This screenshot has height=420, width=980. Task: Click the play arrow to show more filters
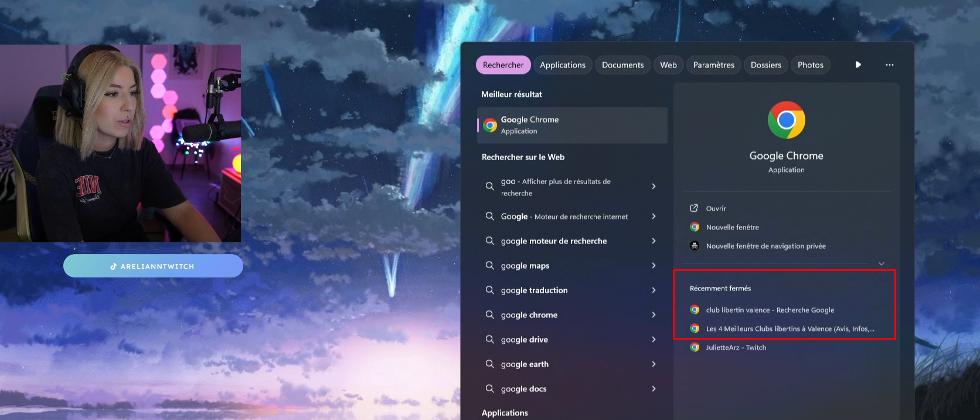point(858,65)
